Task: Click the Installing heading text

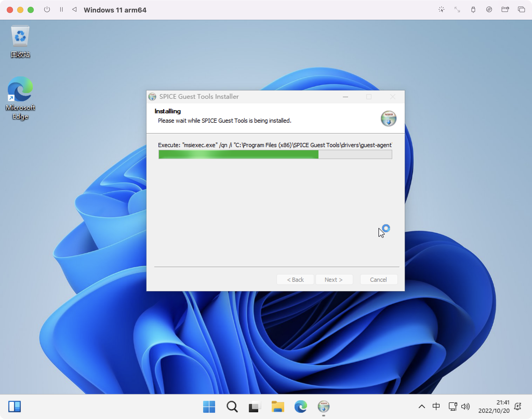Action: (168, 111)
